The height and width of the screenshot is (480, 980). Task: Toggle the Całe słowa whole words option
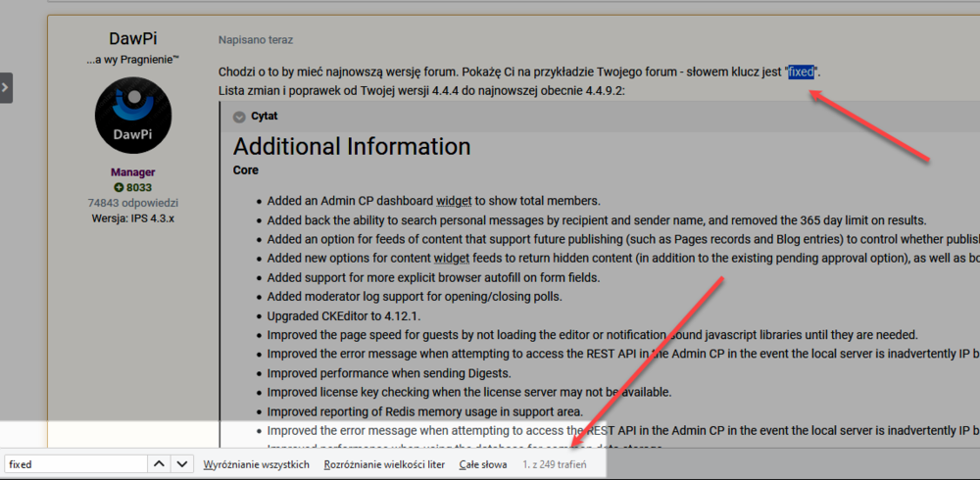tap(482, 464)
